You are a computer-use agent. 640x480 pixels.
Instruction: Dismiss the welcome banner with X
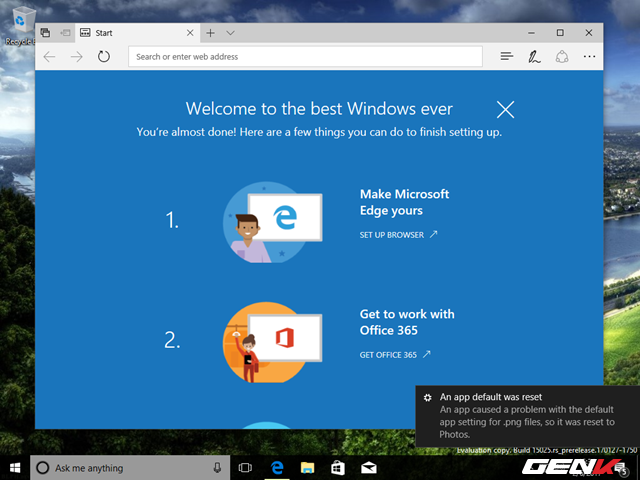505,109
